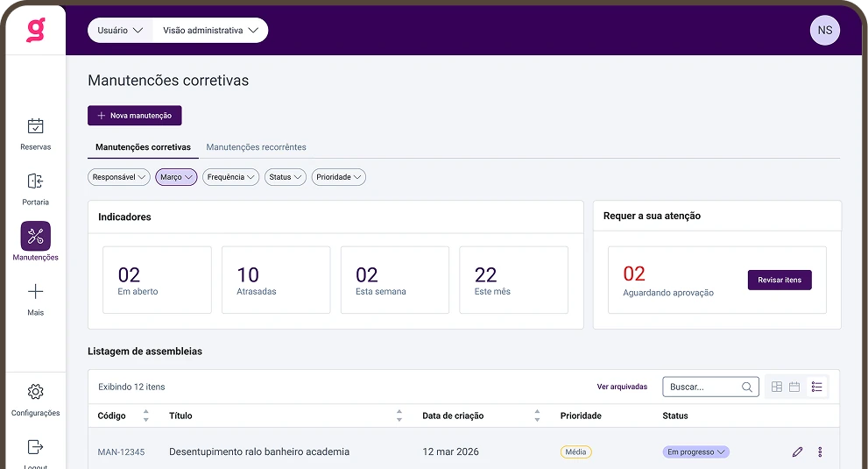Click the Status column header
Image resolution: width=868 pixels, height=469 pixels.
(x=675, y=416)
